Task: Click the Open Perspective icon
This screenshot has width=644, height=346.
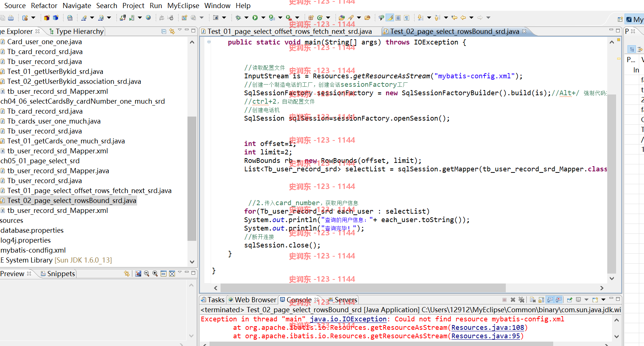Action: (620, 19)
